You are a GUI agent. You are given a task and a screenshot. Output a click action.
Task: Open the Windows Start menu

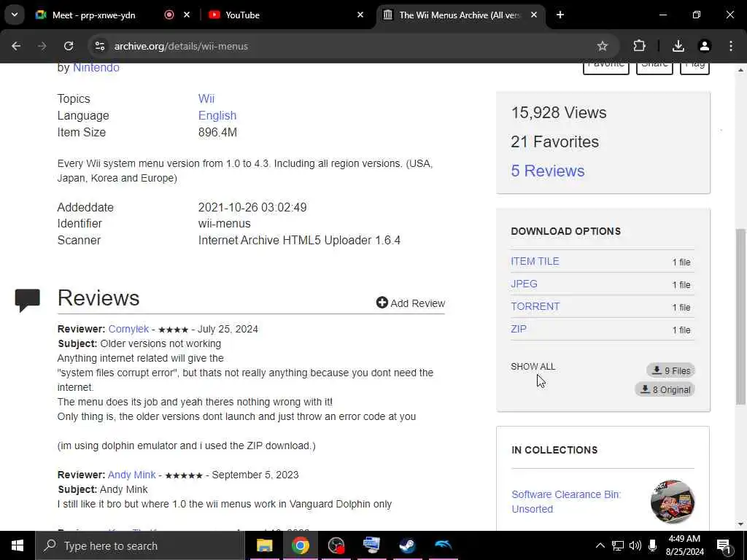click(x=18, y=545)
